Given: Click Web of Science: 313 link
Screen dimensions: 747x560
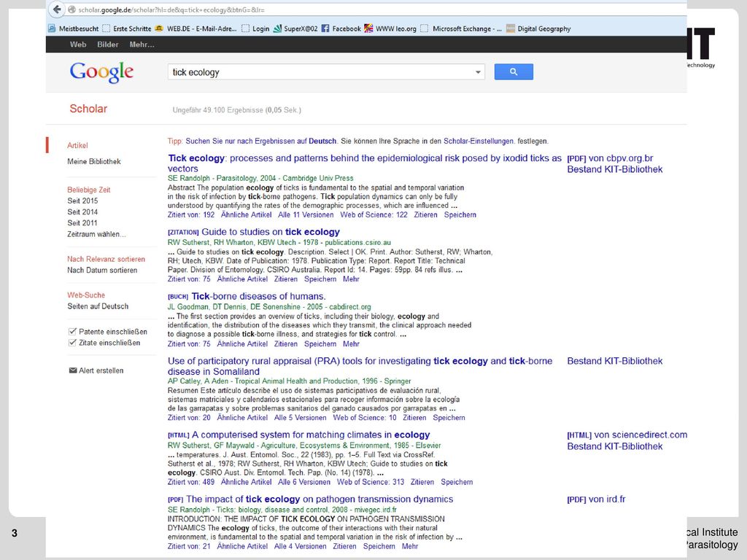Looking at the screenshot, I should 371,482.
